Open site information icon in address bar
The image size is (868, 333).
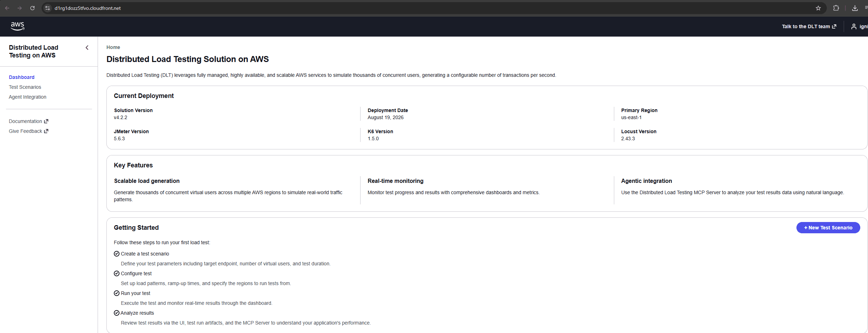tap(48, 8)
